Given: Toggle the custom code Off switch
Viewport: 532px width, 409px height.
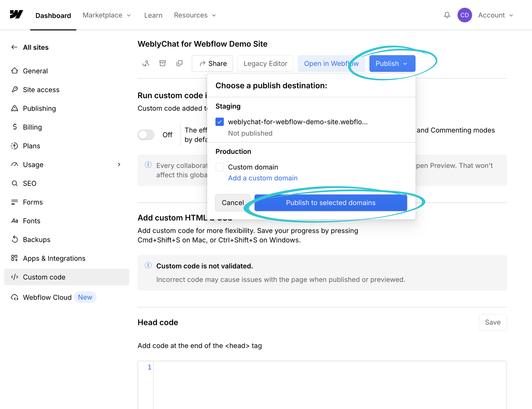Looking at the screenshot, I should click(146, 135).
